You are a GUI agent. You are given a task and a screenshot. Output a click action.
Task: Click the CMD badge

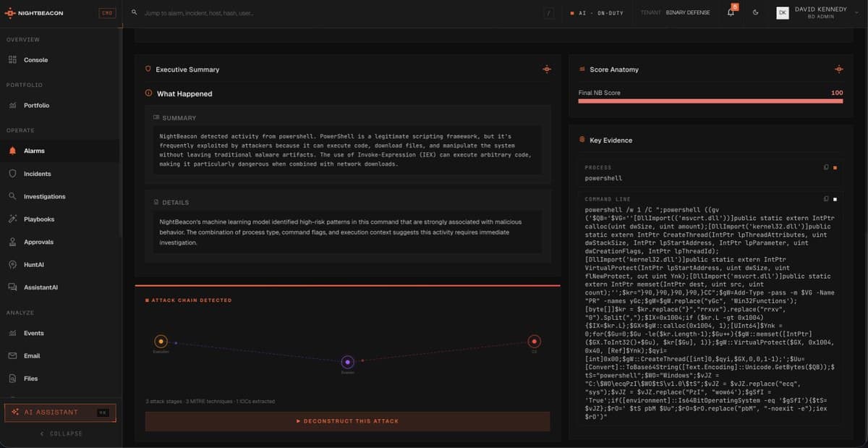[x=106, y=12]
